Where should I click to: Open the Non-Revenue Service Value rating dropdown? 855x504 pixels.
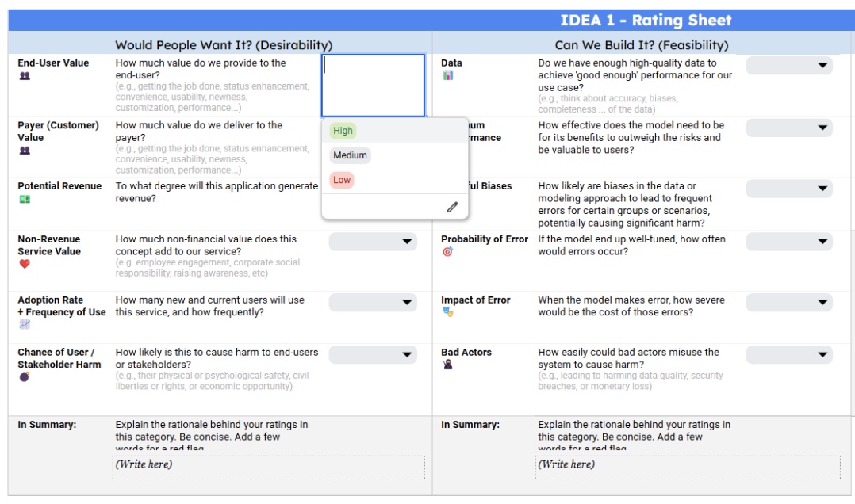click(x=373, y=241)
